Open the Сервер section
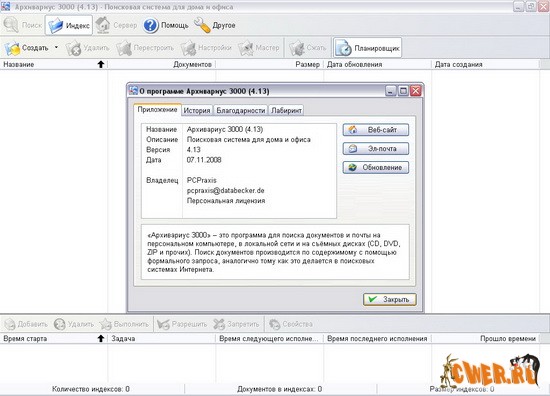Image resolution: width=550 pixels, height=396 pixels. click(x=116, y=25)
